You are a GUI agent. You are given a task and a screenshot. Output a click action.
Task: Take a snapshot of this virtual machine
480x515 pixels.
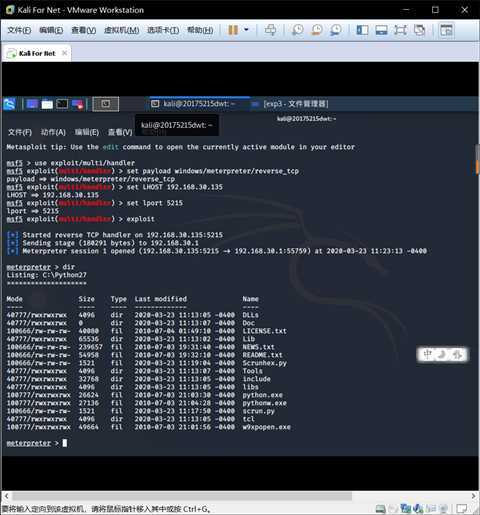click(x=297, y=30)
